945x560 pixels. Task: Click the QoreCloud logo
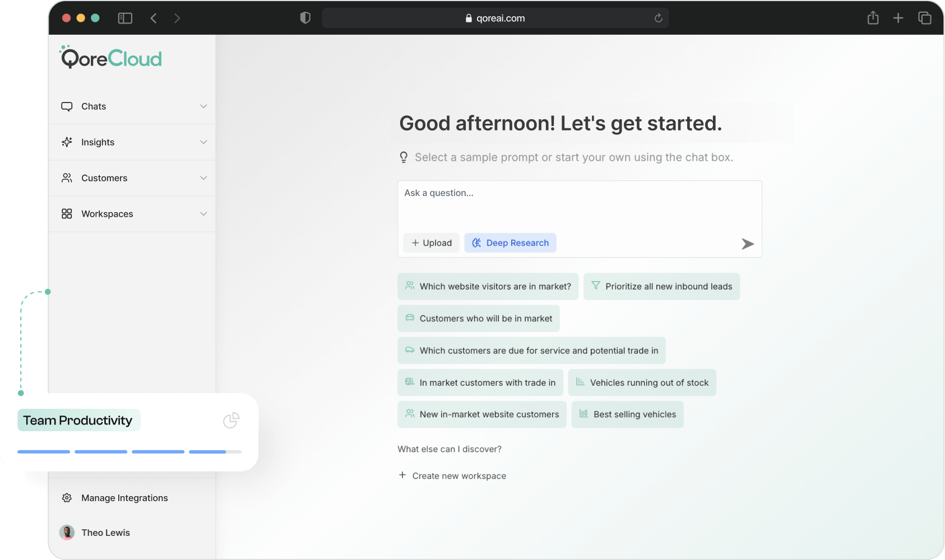(x=111, y=58)
